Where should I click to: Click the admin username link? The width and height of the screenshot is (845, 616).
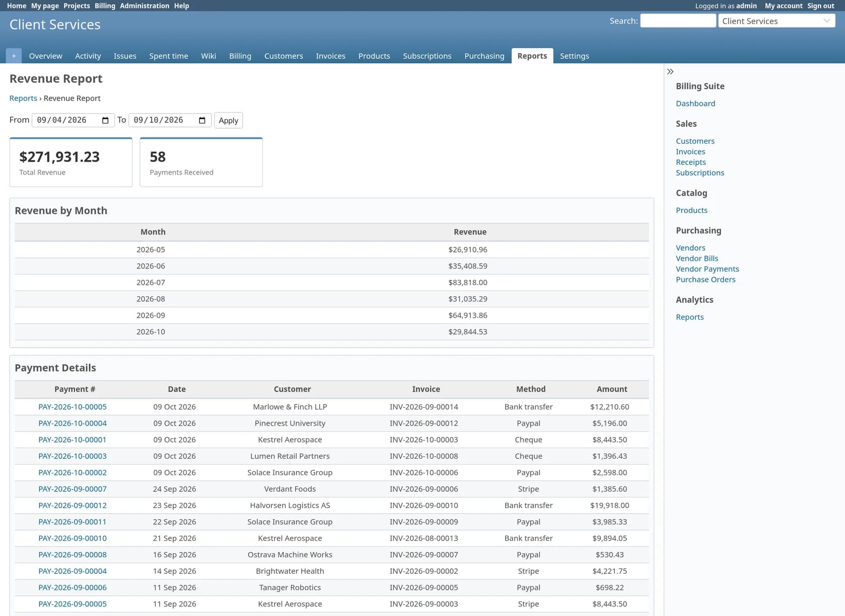point(746,6)
